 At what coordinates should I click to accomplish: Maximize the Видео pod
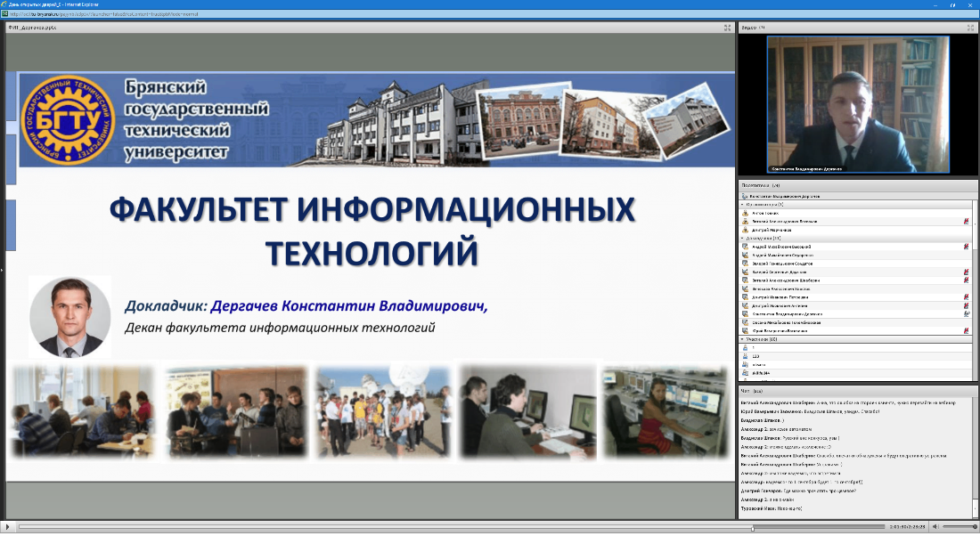tap(970, 28)
